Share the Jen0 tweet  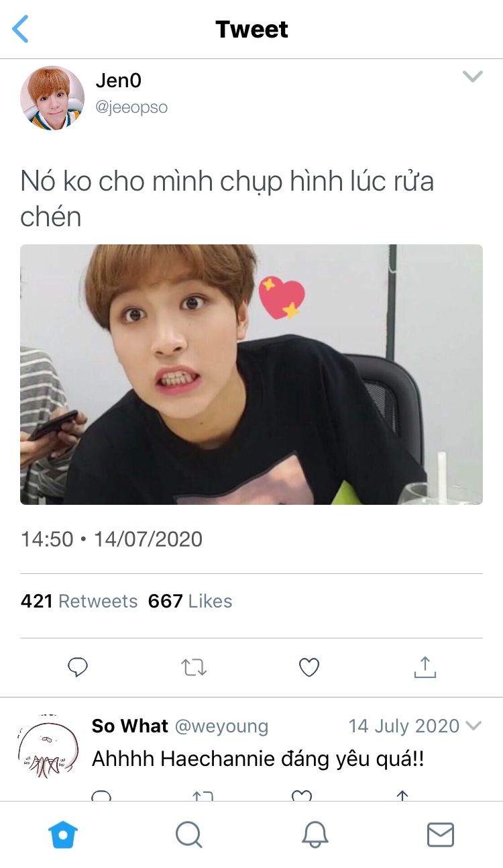(425, 667)
